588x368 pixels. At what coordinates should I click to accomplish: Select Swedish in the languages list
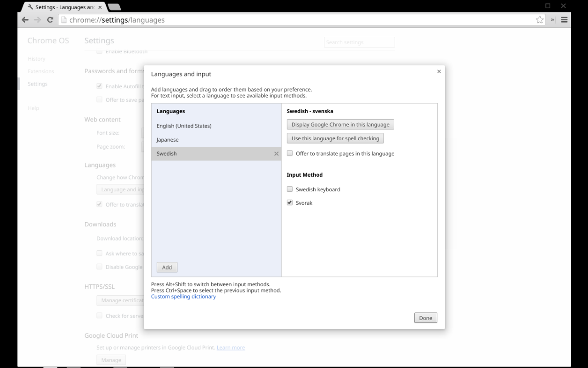click(x=216, y=154)
